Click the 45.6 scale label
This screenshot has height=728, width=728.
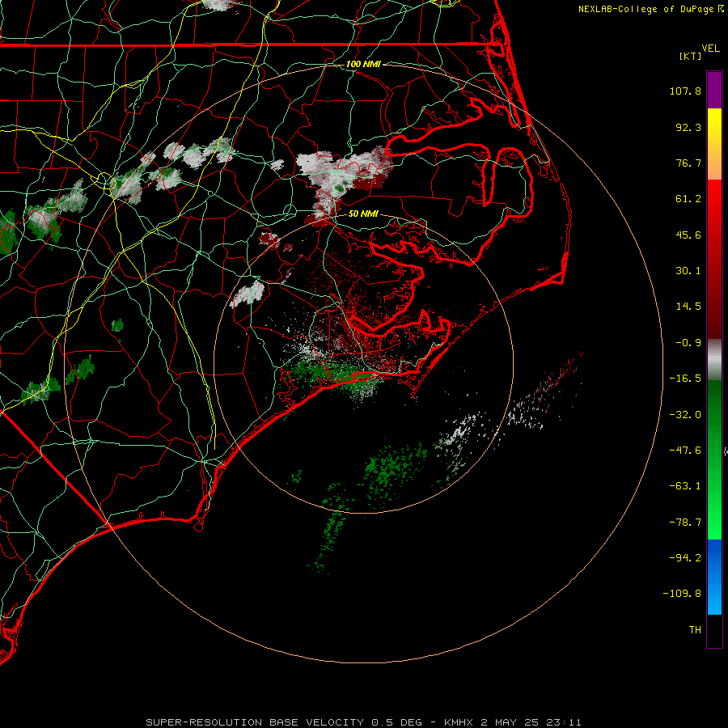pyautogui.click(x=688, y=235)
